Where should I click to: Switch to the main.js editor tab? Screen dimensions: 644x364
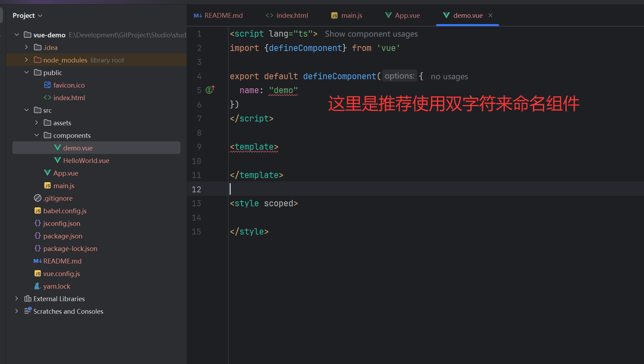click(347, 15)
